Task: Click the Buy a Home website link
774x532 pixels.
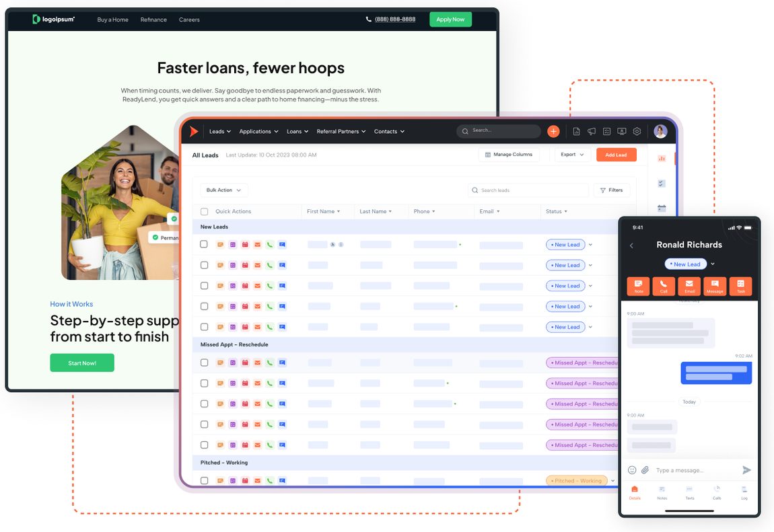Action: tap(112, 20)
